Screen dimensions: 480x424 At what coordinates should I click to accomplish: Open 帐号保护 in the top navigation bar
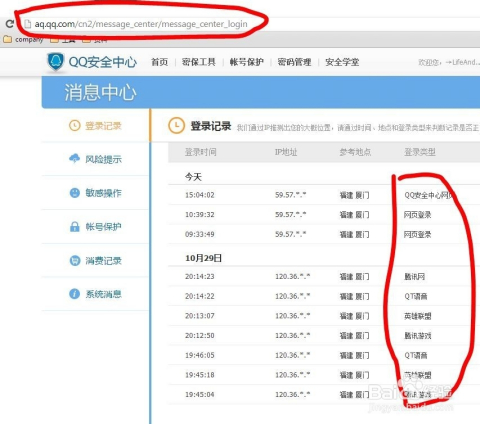pos(247,62)
